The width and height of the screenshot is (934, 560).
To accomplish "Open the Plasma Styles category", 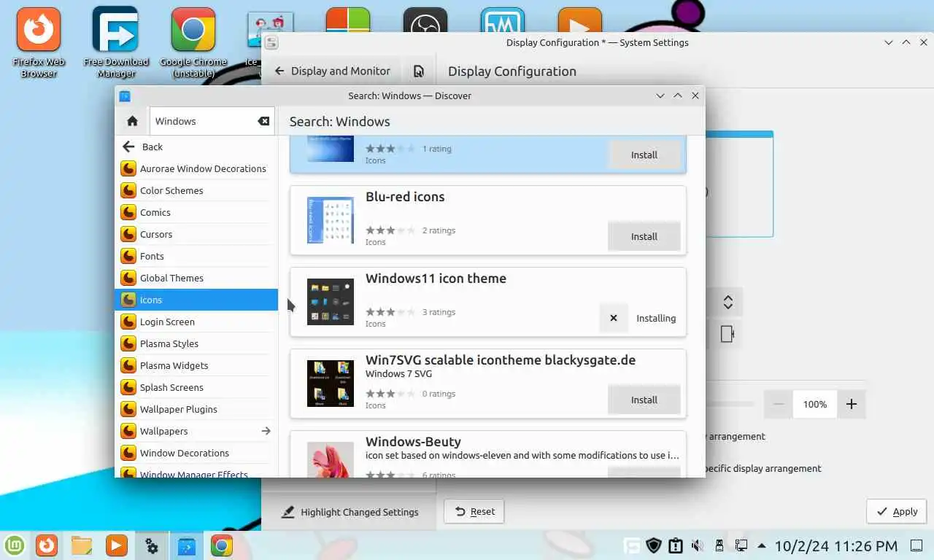I will coord(196,343).
